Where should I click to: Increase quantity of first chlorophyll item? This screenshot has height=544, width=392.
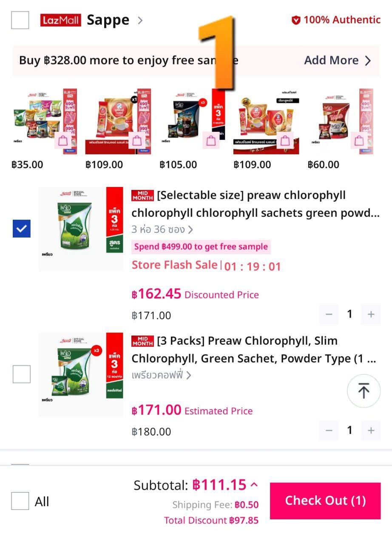(x=371, y=314)
